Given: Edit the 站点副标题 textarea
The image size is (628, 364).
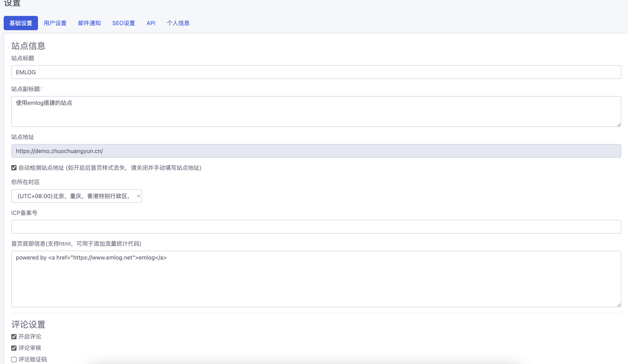Looking at the screenshot, I should click(x=316, y=112).
